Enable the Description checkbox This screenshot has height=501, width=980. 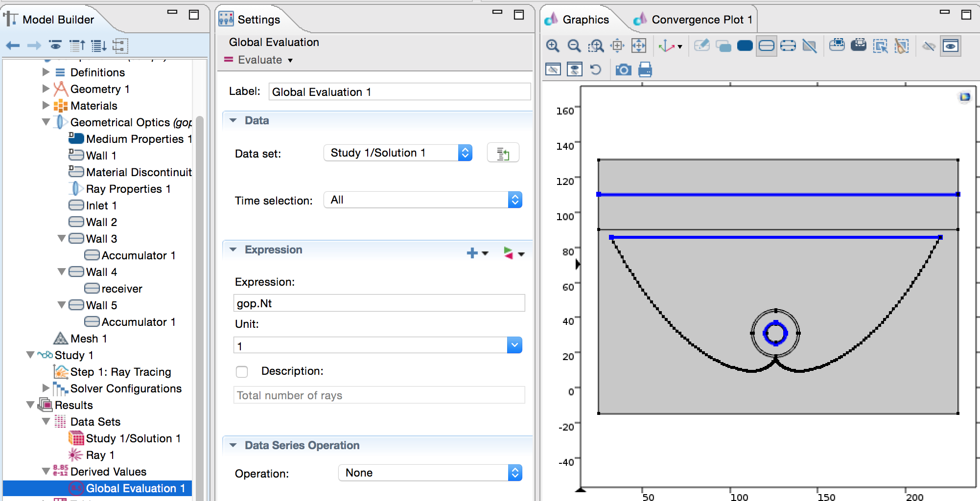tap(242, 372)
